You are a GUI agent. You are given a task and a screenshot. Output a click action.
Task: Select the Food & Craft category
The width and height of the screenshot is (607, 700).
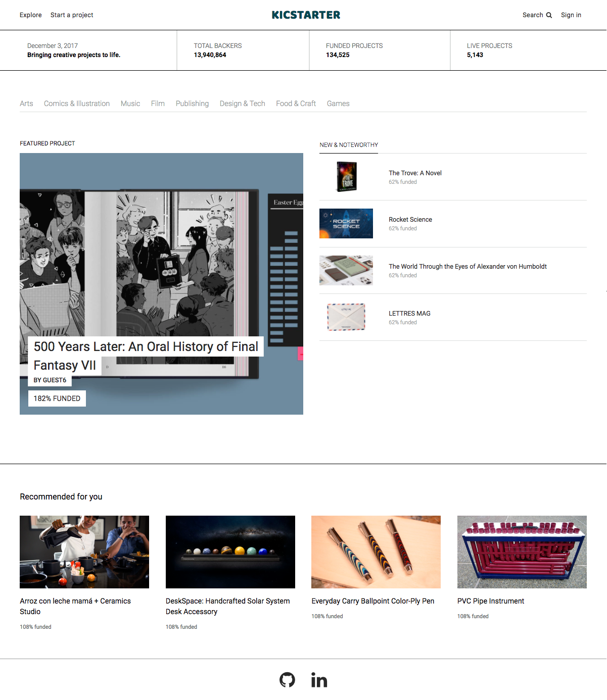point(296,104)
